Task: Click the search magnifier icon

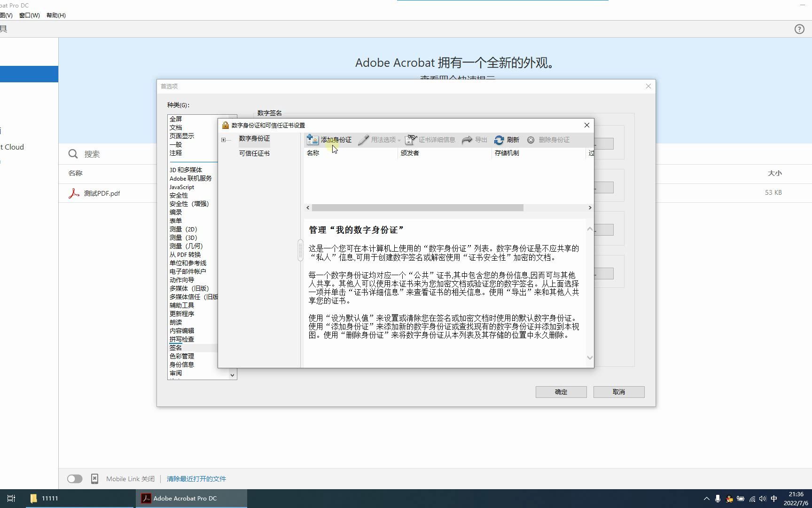Action: coord(73,154)
